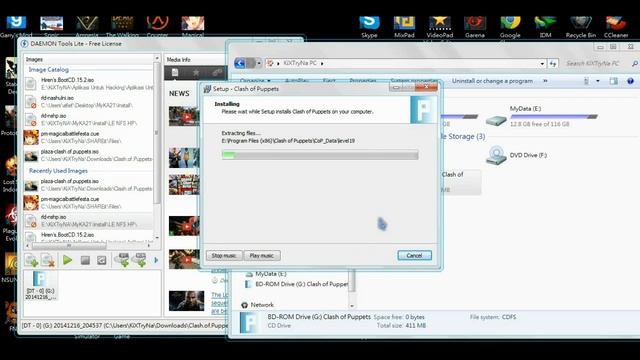Screen dimensions: 640x360
Task: Click the Refresh button in Explorer
Action: [553, 64]
